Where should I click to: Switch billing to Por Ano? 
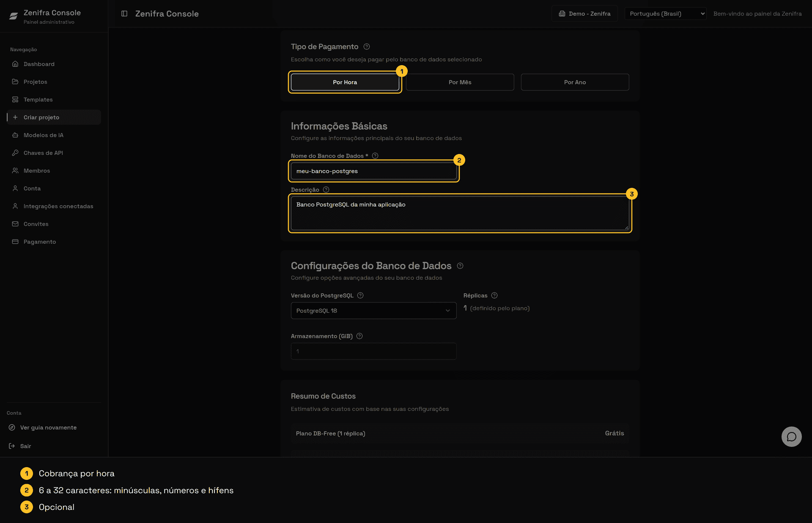[x=575, y=82]
